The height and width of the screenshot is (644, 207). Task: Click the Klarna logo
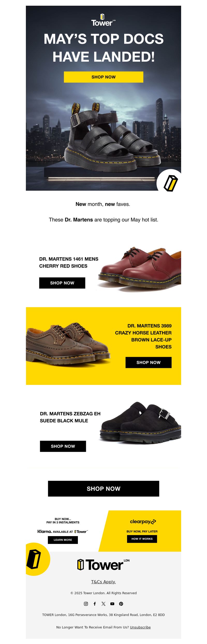click(44, 531)
